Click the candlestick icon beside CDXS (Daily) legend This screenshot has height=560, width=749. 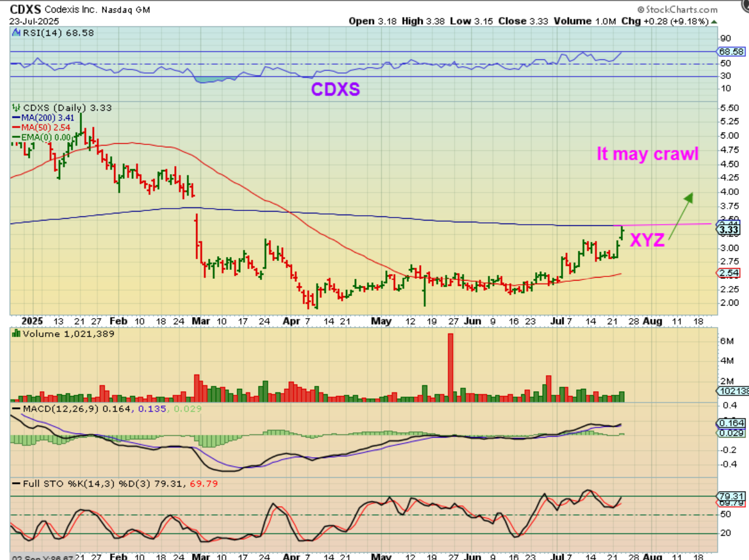pyautogui.click(x=15, y=108)
